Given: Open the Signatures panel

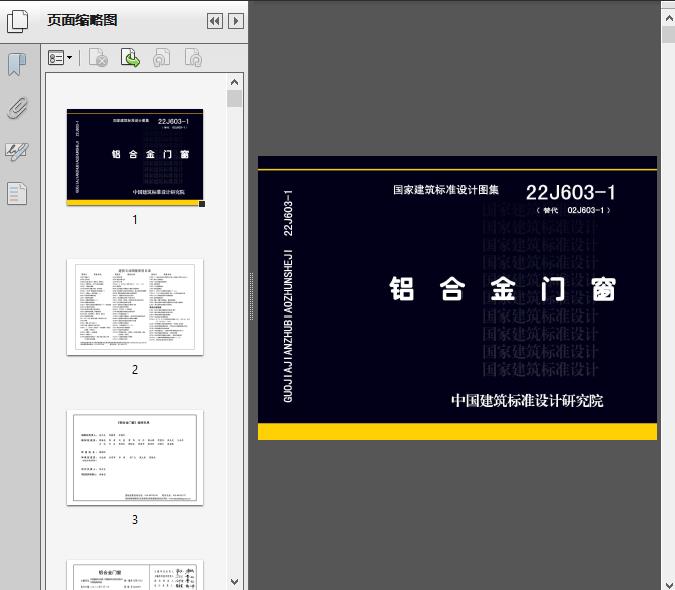Looking at the screenshot, I should coord(17,151).
